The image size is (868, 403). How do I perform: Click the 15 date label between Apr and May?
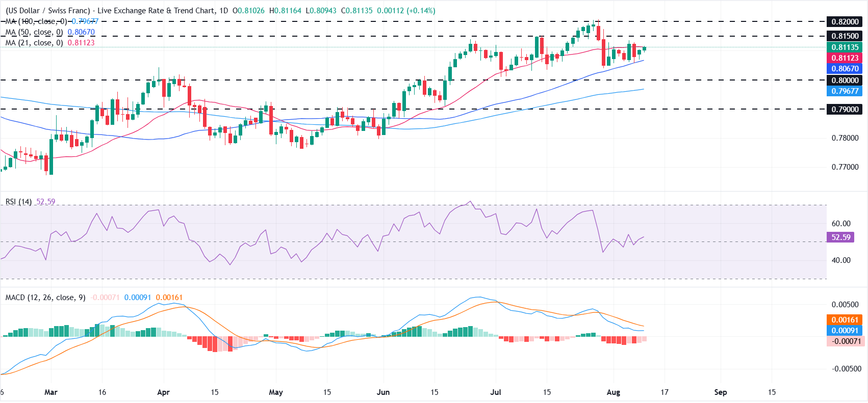pyautogui.click(x=215, y=392)
